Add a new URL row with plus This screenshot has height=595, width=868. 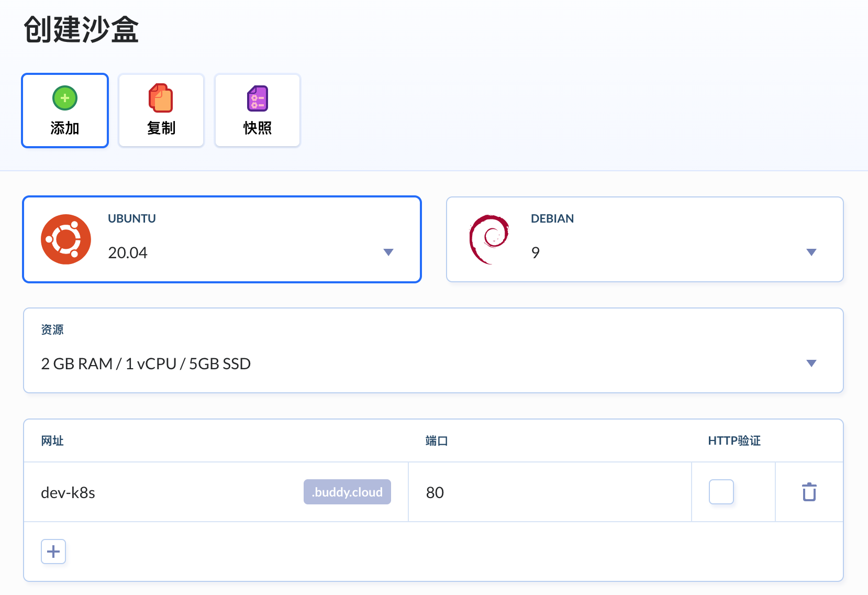coord(53,552)
